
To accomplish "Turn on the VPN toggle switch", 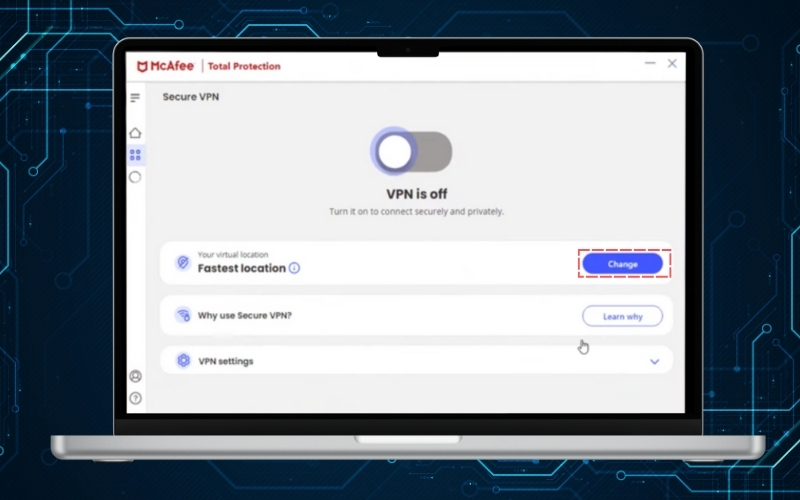I will coord(411,152).
